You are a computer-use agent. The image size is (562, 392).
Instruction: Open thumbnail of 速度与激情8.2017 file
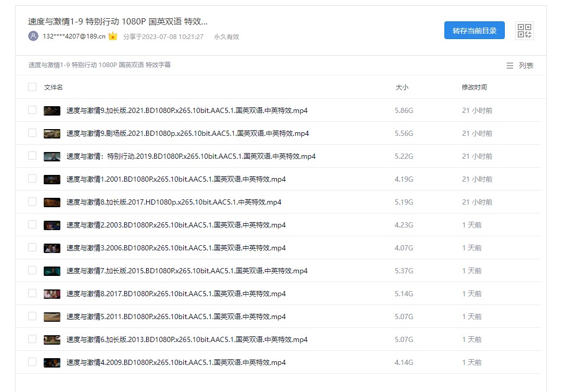[x=52, y=294]
